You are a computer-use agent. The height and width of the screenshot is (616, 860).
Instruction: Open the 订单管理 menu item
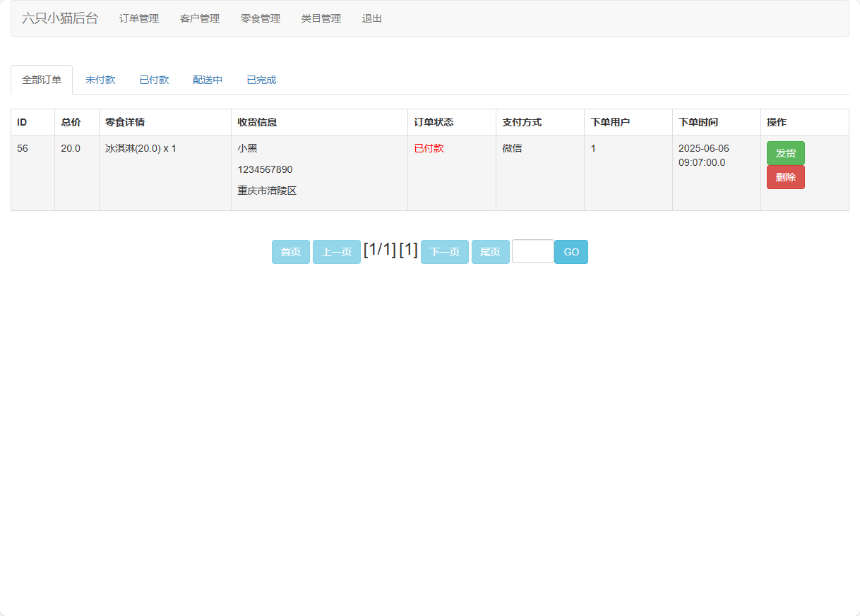138,19
